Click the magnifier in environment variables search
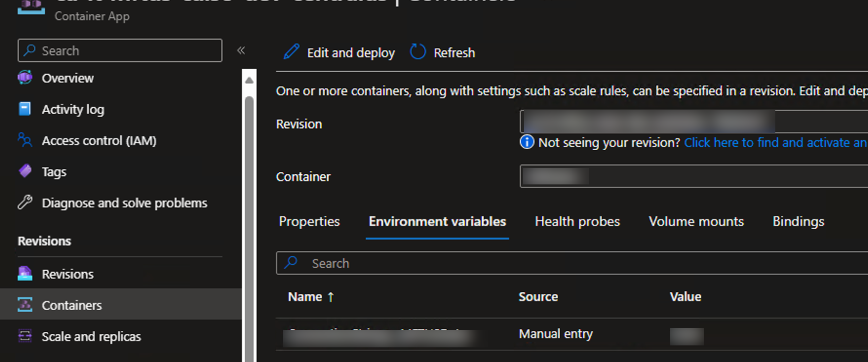 coord(291,262)
